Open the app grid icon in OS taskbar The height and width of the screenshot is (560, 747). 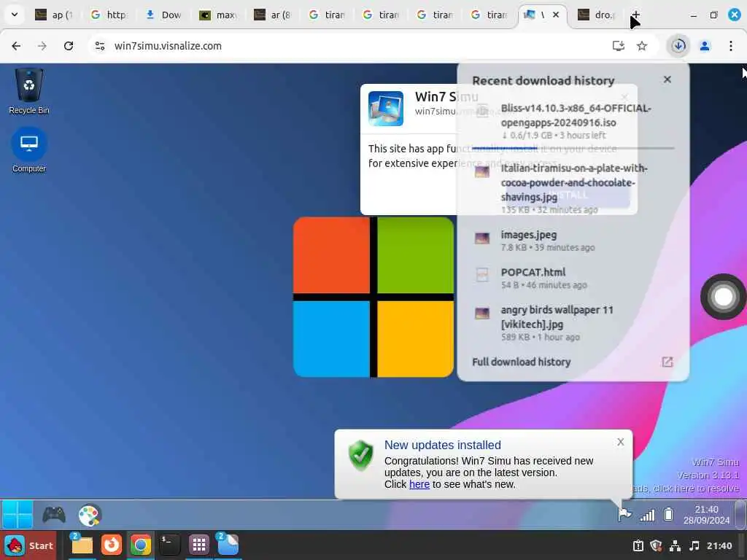pyautogui.click(x=199, y=545)
